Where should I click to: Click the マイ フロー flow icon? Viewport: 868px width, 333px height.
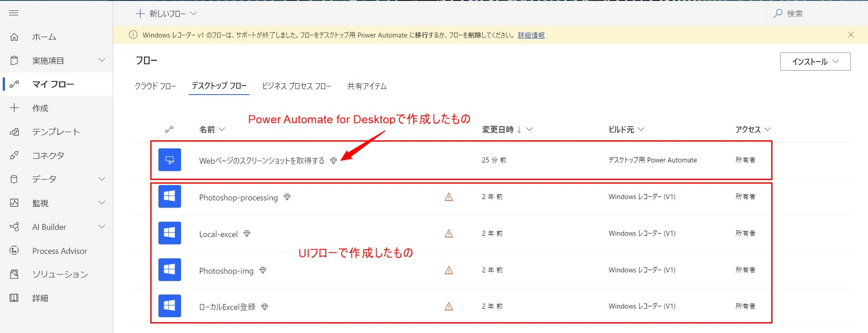pyautogui.click(x=14, y=84)
